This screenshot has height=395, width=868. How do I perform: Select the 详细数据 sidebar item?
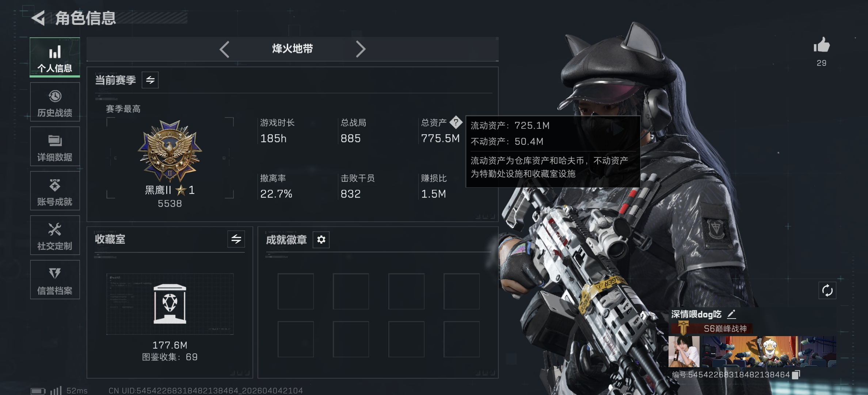coord(55,146)
